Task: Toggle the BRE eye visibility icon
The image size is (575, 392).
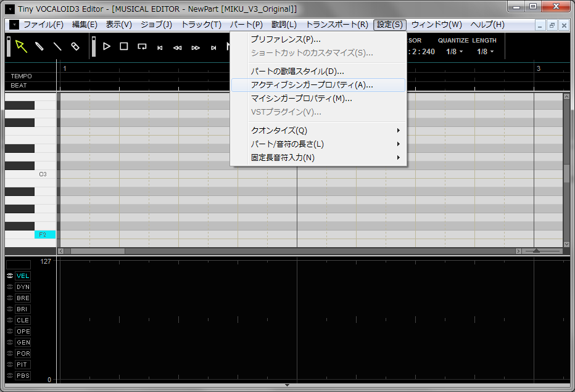Action: [10, 298]
